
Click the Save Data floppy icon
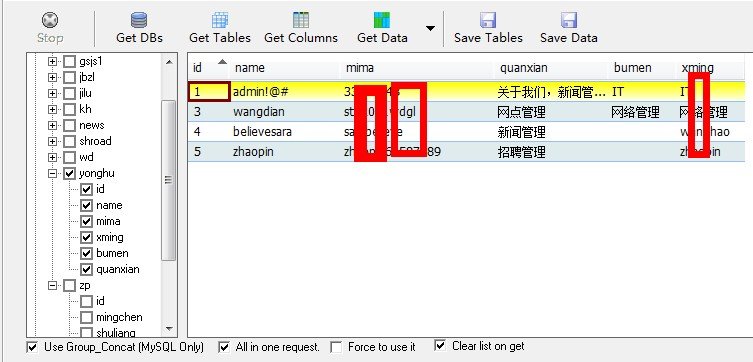[569, 20]
